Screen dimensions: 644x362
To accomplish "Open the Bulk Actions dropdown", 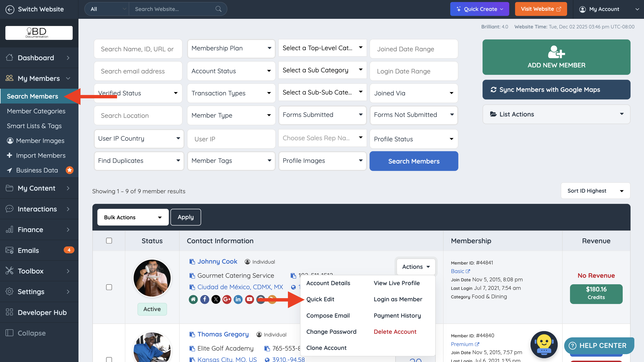I will [x=133, y=217].
